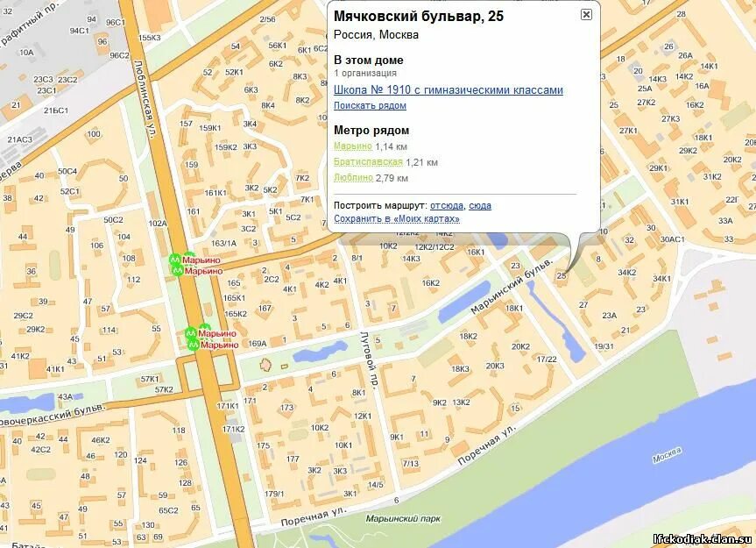The width and height of the screenshot is (756, 548).
Task: Open the Братиславская station link
Action: tap(368, 161)
